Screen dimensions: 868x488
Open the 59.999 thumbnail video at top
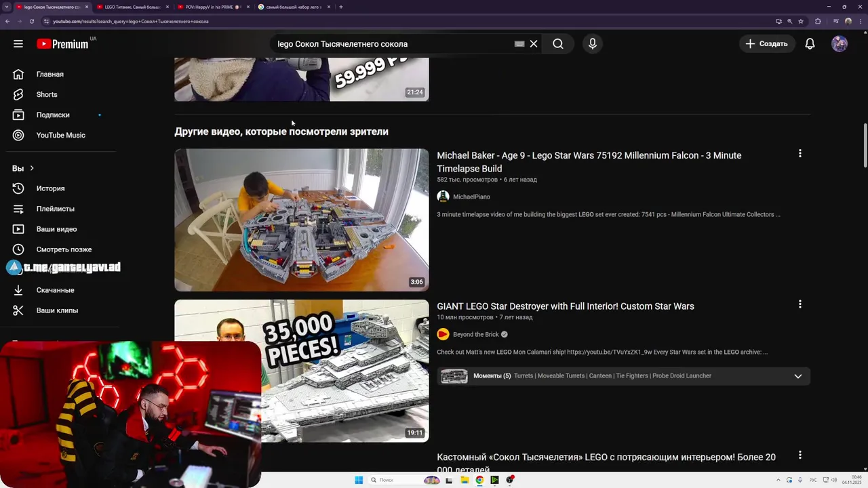pos(302,79)
